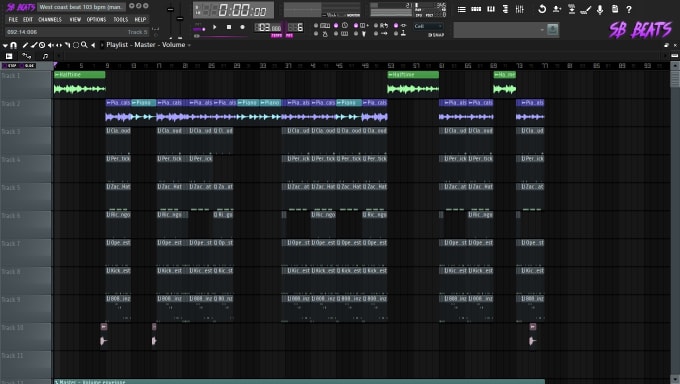Toggle the light beside the clock icon
The height and width of the screenshot is (384, 680).
336,26
